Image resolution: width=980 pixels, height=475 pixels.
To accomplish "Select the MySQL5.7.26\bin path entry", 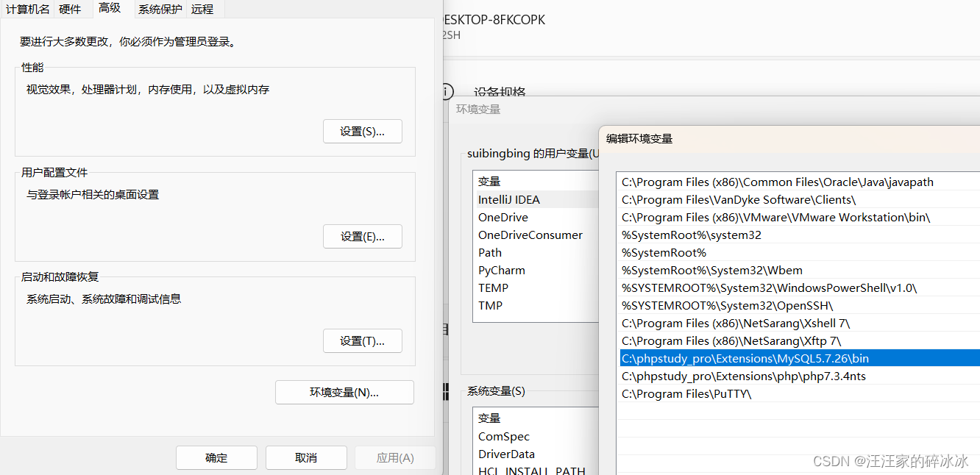I will click(798, 358).
